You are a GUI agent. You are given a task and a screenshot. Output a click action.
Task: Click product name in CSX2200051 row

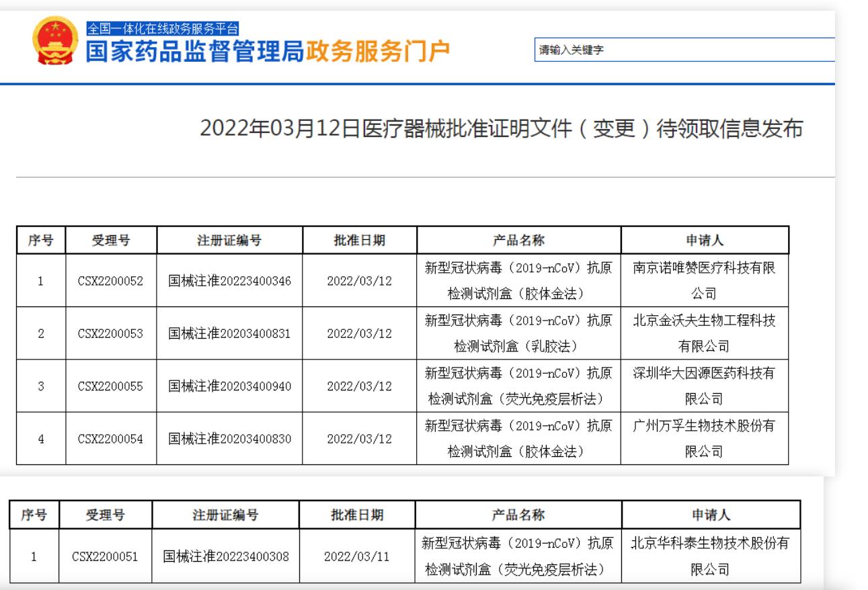[518, 556]
